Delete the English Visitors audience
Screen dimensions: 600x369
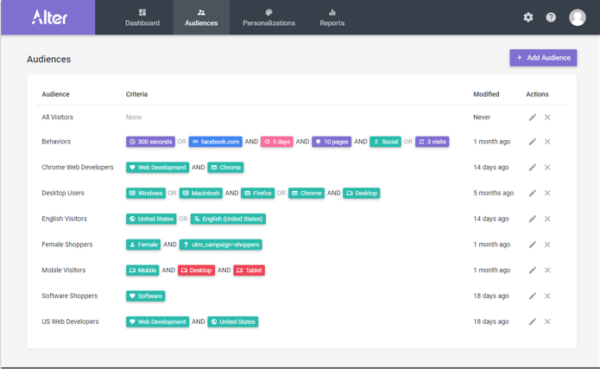547,219
